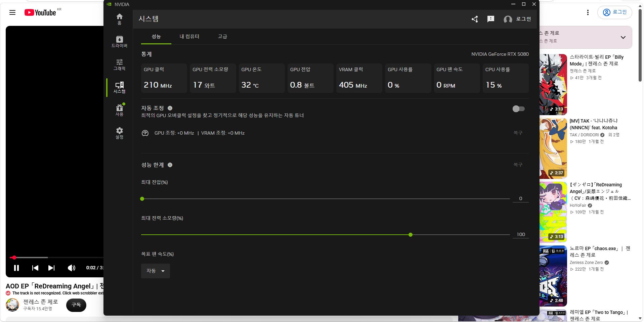Image resolution: width=644 pixels, height=322 pixels.
Task: Click the GPU 클럭 stat card
Action: pos(164,78)
